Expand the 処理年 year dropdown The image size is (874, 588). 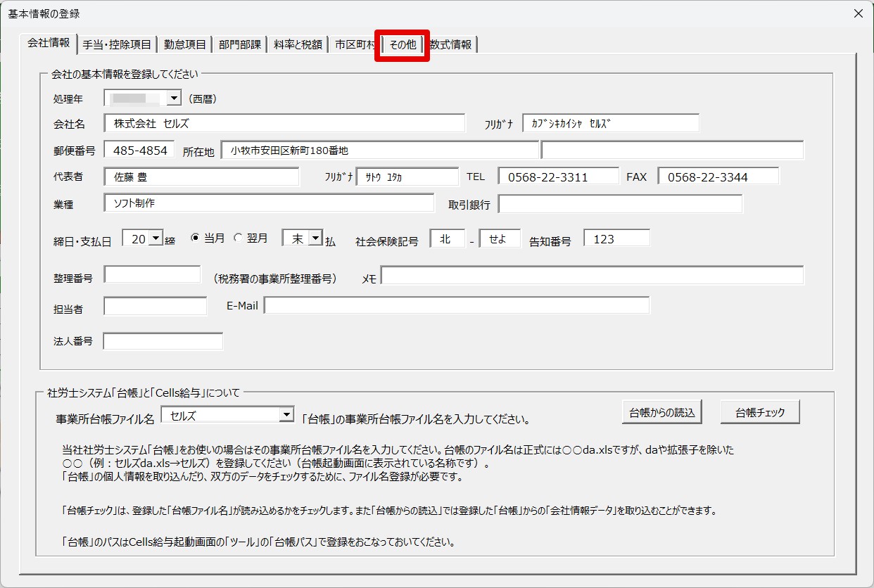click(174, 98)
